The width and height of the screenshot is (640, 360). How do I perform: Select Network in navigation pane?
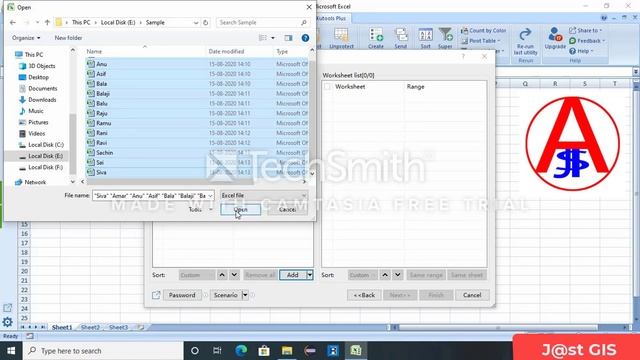click(x=35, y=182)
